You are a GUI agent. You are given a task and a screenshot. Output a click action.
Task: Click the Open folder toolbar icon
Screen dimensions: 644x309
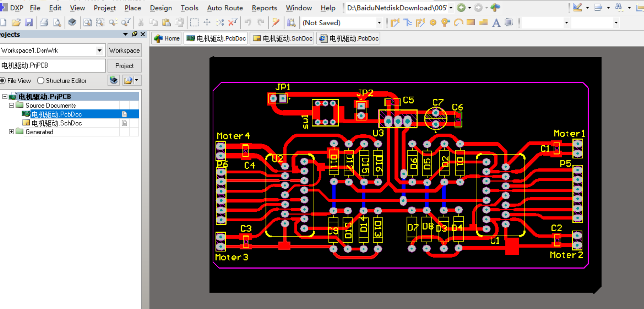pos(16,23)
